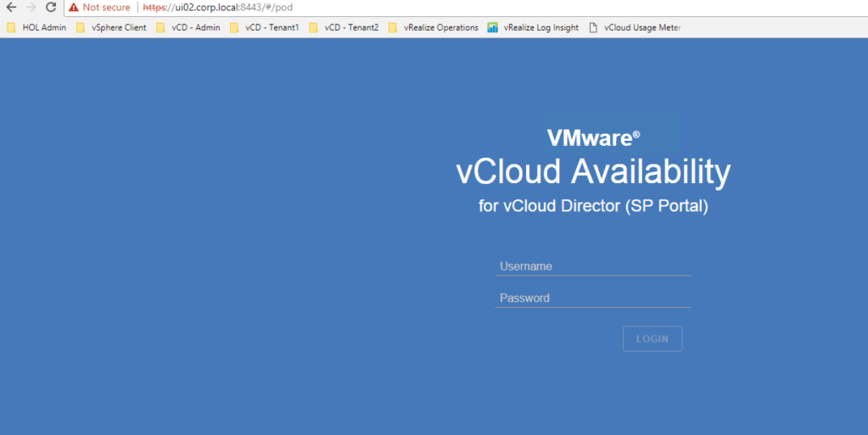
Task: Click the browser Forward arrow
Action: pos(31,7)
